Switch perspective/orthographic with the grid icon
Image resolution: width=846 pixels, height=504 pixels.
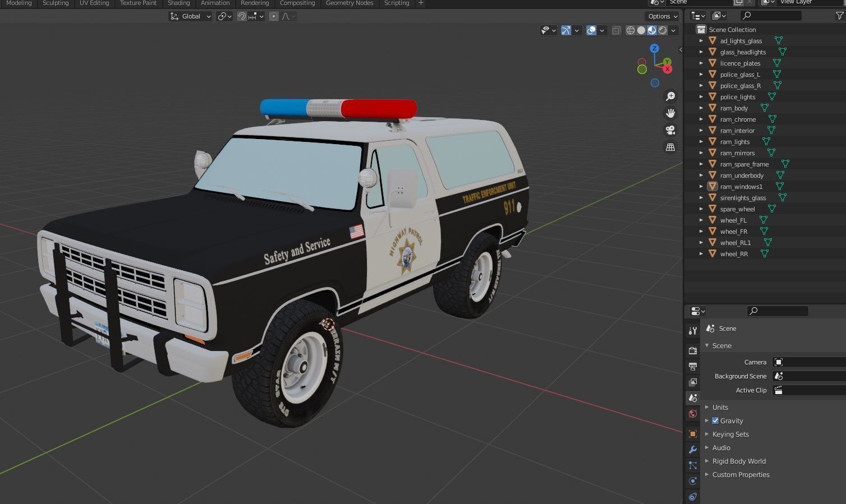click(670, 147)
